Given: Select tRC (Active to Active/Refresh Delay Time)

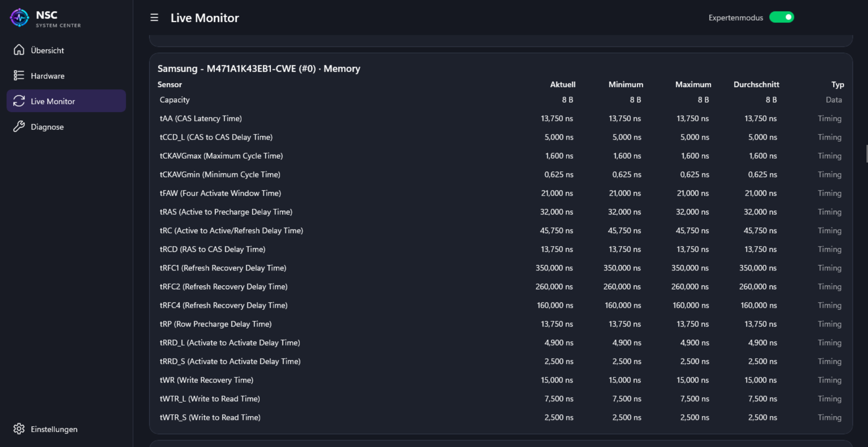Looking at the screenshot, I should tap(501, 230).
